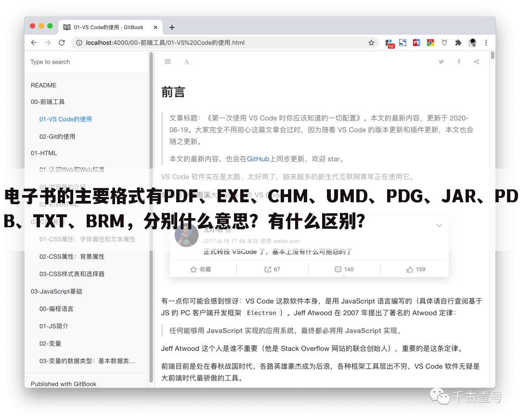Open the 03-JavaScript基础 chapter

pos(56,291)
